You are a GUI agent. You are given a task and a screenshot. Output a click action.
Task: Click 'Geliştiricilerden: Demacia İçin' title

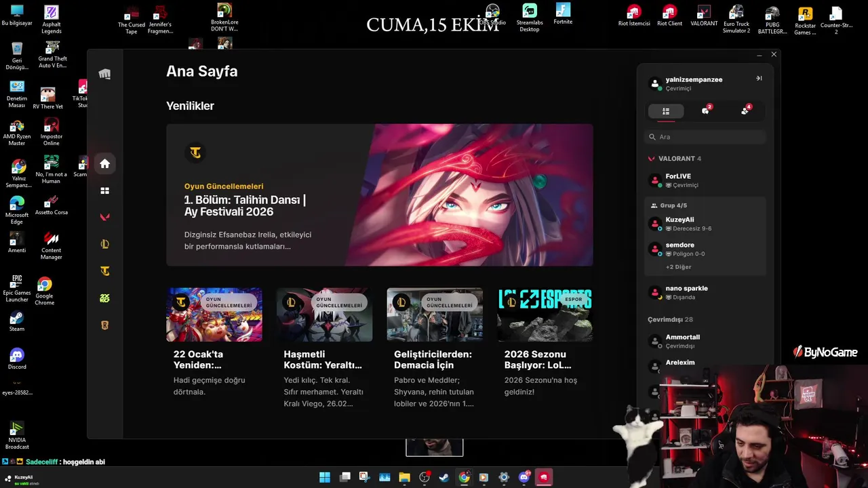pyautogui.click(x=433, y=359)
